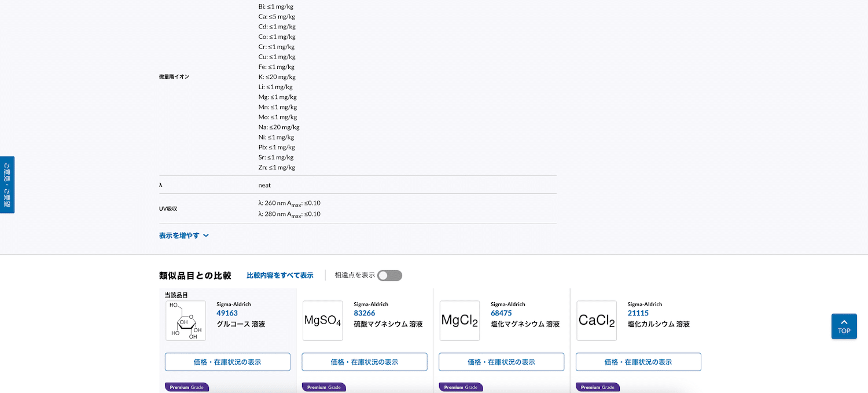Click the Premium Grade badge under CaCl2 product
868x393 pixels.
click(597, 387)
